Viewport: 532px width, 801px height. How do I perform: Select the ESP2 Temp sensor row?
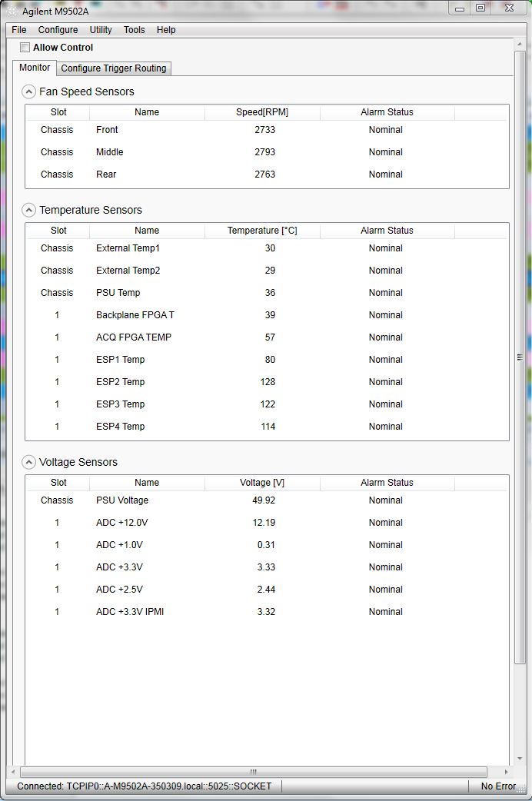120,382
